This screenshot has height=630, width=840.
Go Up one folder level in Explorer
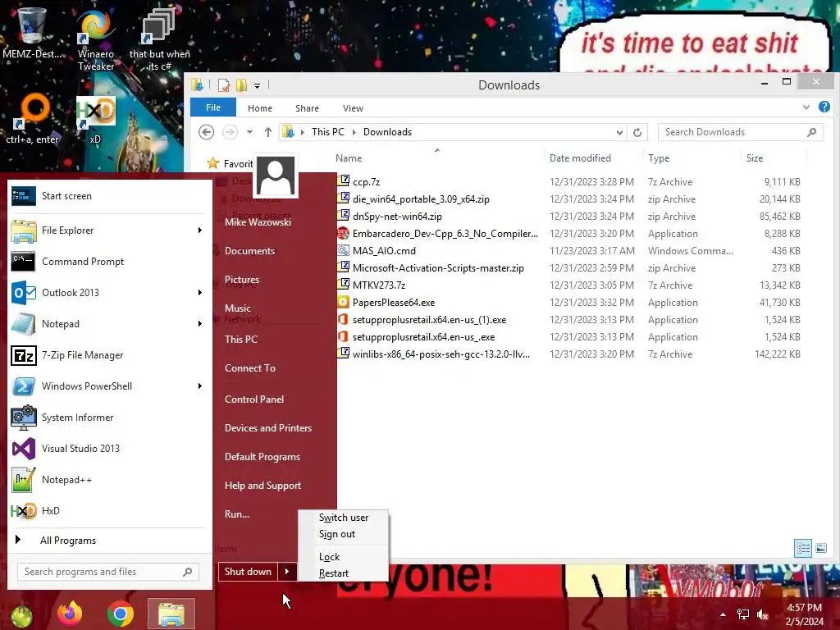[x=268, y=132]
